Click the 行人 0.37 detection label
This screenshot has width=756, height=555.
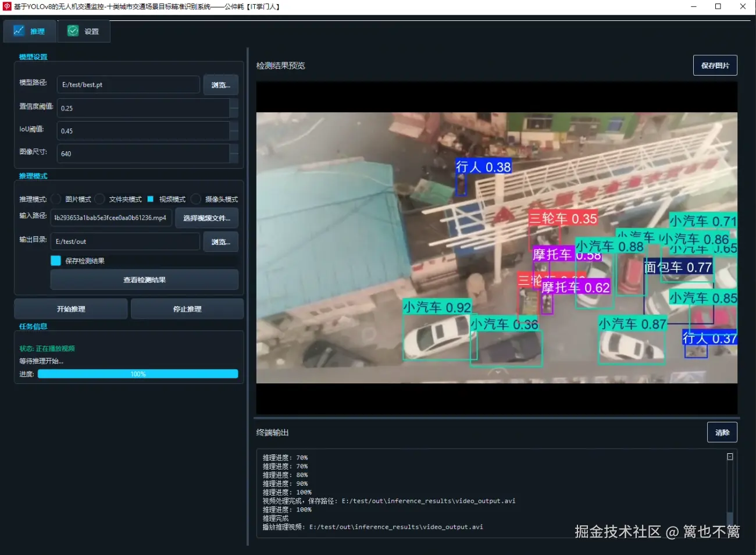pyautogui.click(x=709, y=338)
